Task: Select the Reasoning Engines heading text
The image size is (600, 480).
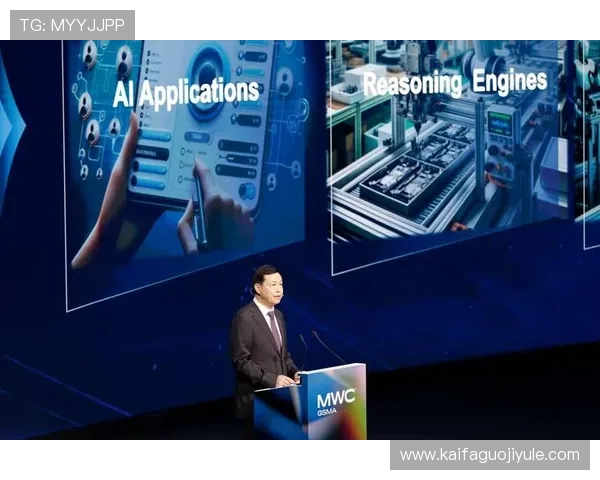Action: [x=454, y=81]
